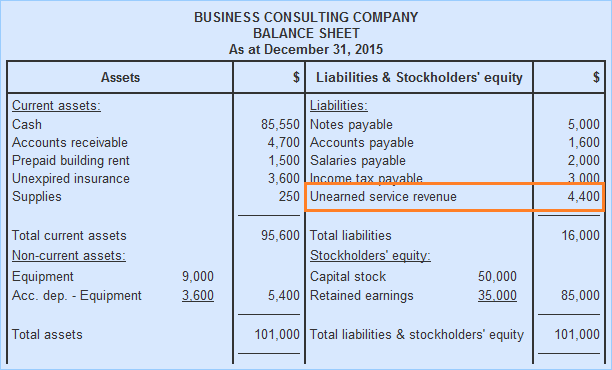Select the Salaries payable amount 2,000
Screen dimensions: 612x370
tap(584, 160)
